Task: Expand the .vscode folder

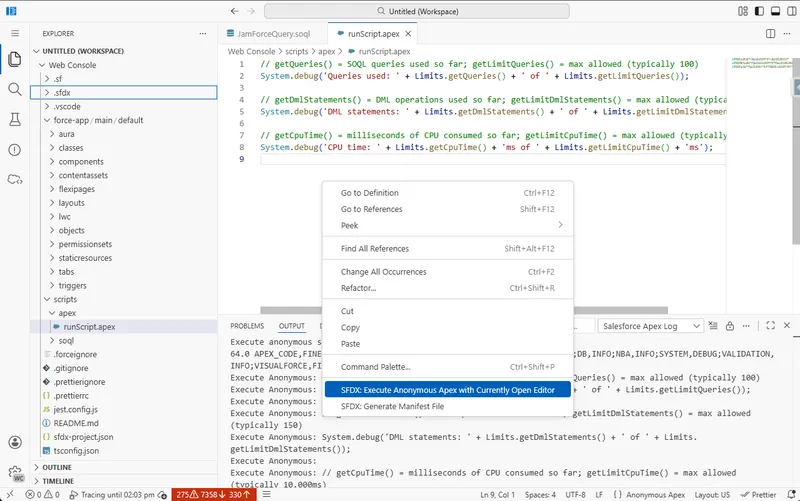Action: (x=123, y=107)
